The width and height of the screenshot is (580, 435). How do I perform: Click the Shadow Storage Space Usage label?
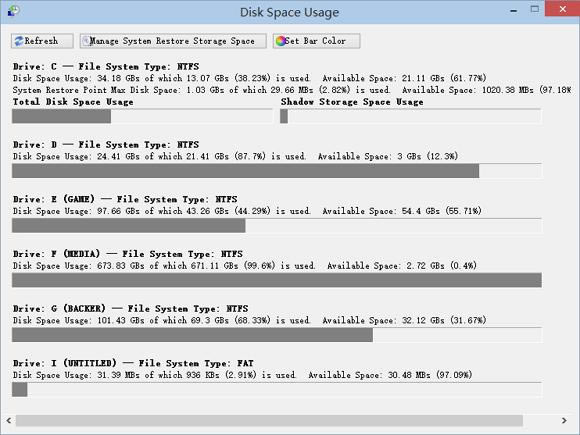(352, 102)
